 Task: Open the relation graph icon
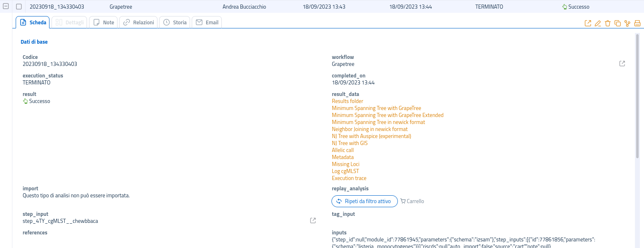(x=628, y=23)
